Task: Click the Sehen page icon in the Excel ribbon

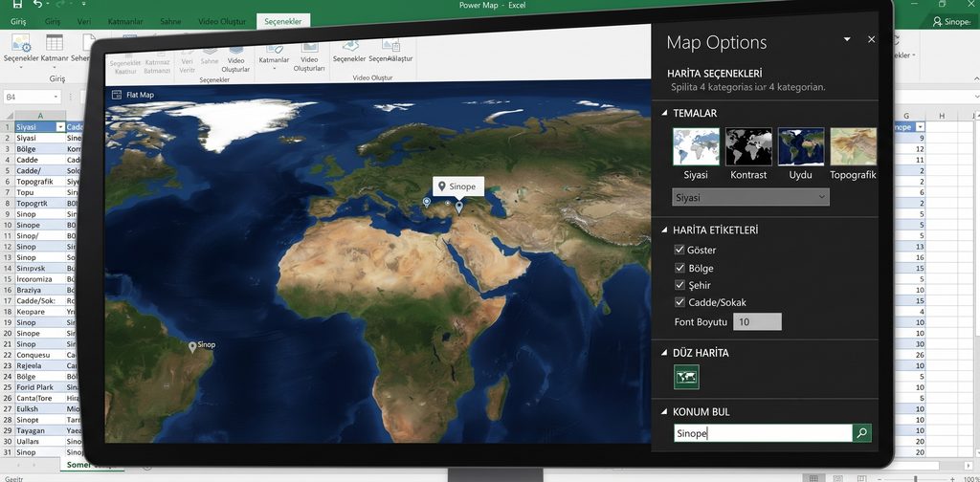Action: [x=89, y=42]
